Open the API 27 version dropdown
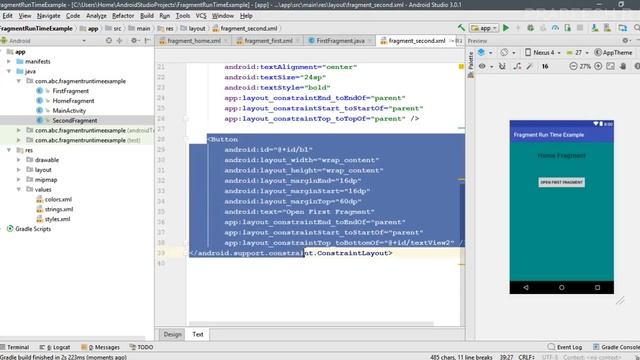The image size is (640, 360). 577,52
